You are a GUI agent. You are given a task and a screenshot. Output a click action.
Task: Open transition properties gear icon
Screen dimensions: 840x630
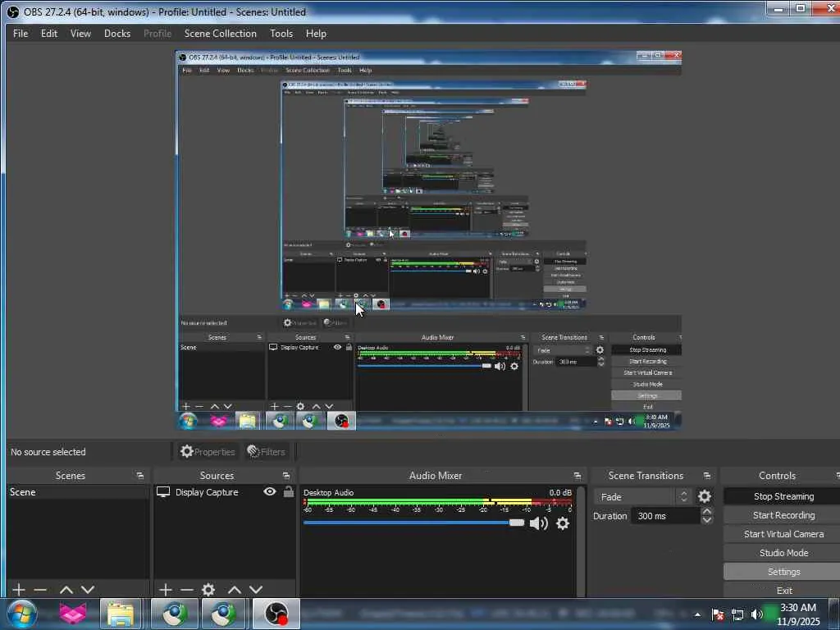[x=705, y=496]
